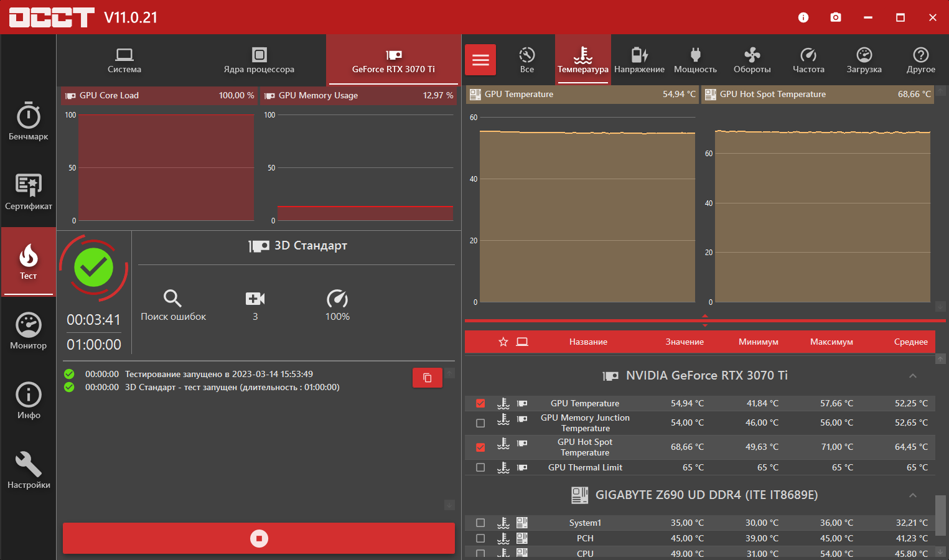
Task: Sort by Минимум column header
Action: tap(759, 342)
